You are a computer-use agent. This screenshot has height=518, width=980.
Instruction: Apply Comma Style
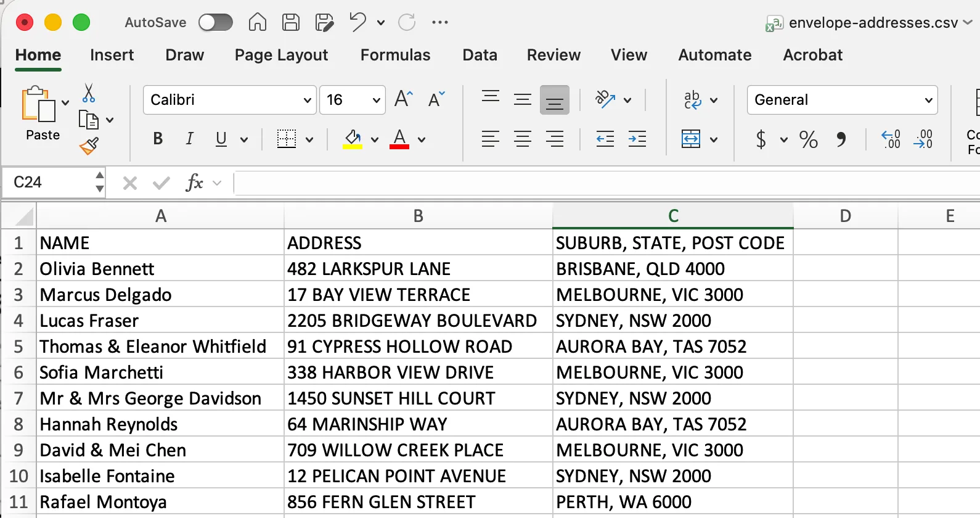841,139
